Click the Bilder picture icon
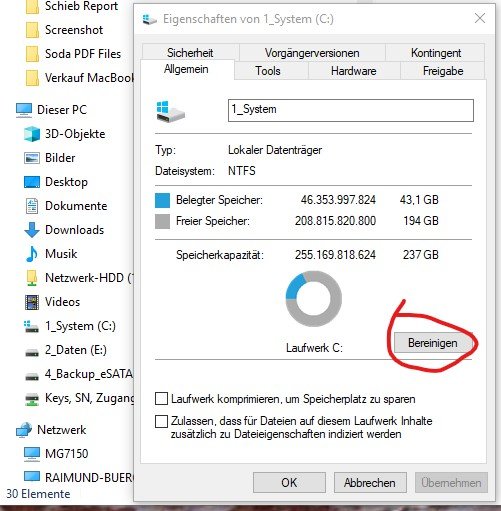This screenshot has height=511, width=501. [32, 158]
